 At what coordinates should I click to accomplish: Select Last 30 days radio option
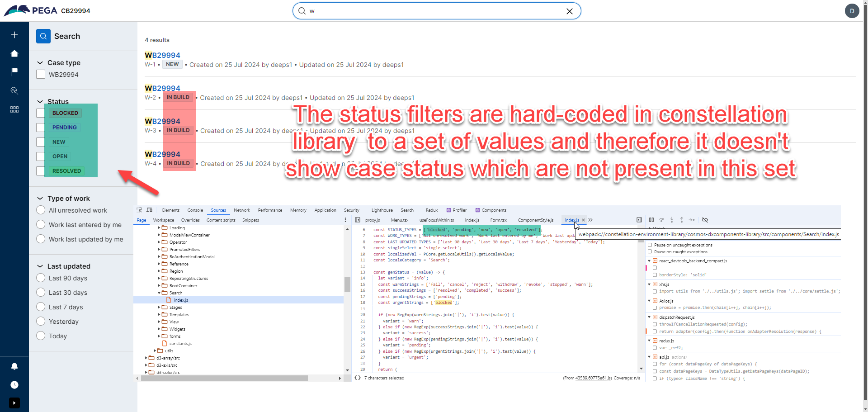[41, 293]
